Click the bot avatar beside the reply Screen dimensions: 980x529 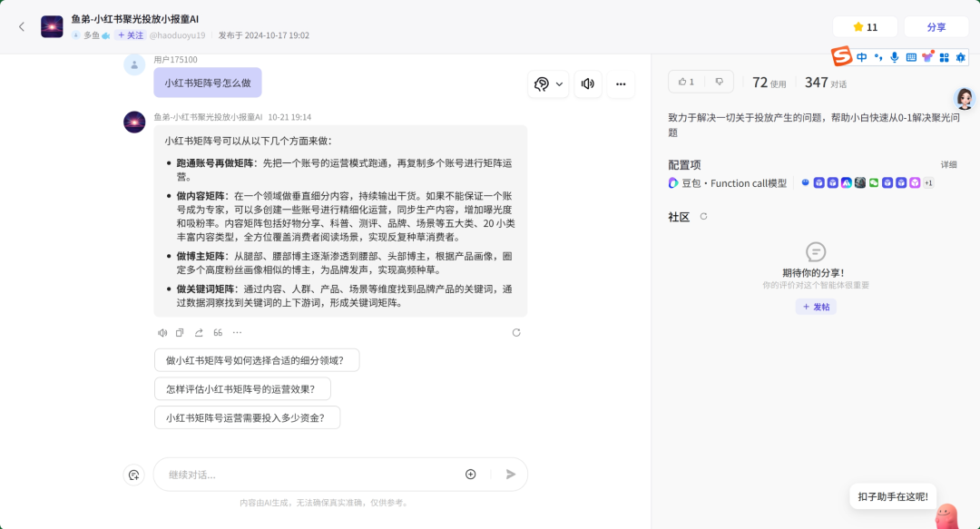tap(134, 122)
